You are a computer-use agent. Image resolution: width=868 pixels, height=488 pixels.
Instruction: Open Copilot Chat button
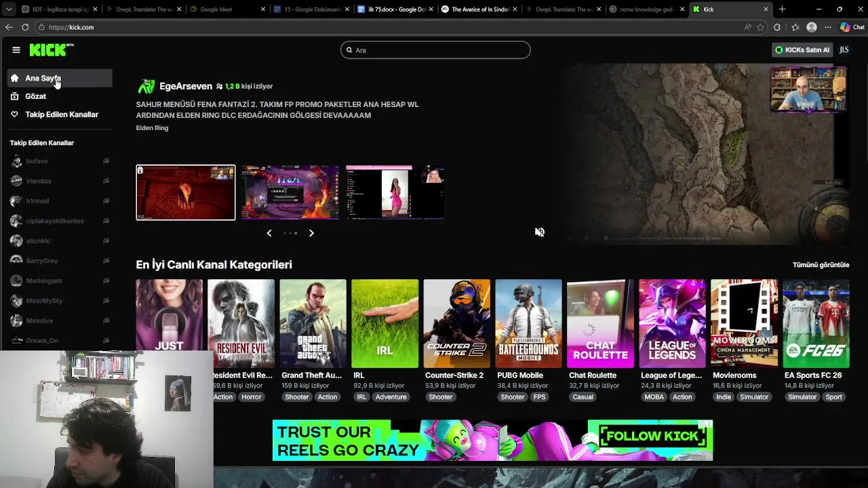pyautogui.click(x=852, y=27)
